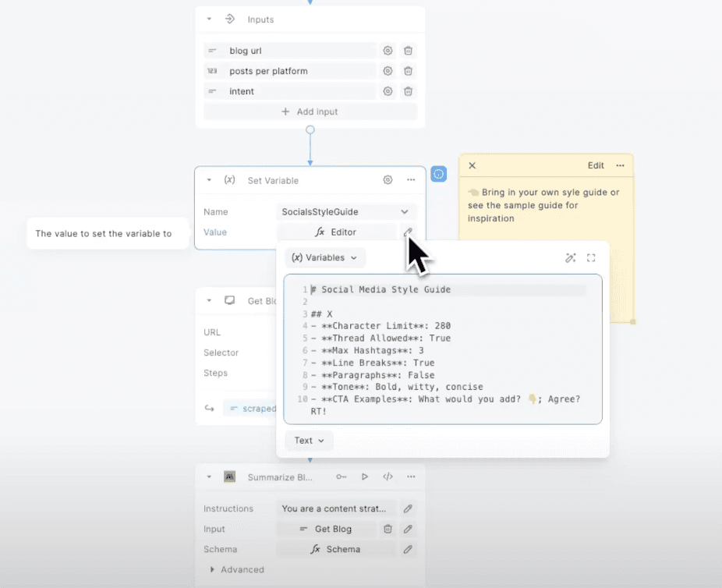Image resolution: width=722 pixels, height=588 pixels.
Task: Click Edit on the sticky note
Action: click(x=596, y=166)
